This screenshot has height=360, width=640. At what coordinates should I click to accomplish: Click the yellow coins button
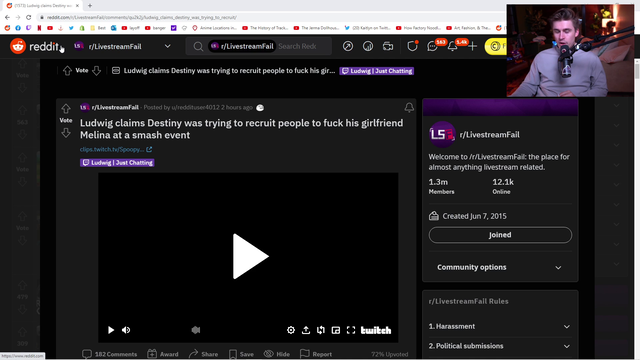(495, 46)
